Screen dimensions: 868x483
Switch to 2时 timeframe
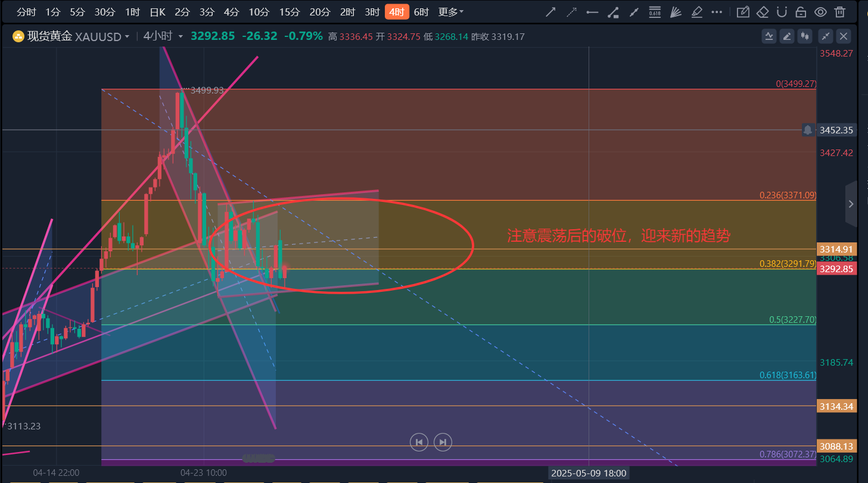click(347, 12)
